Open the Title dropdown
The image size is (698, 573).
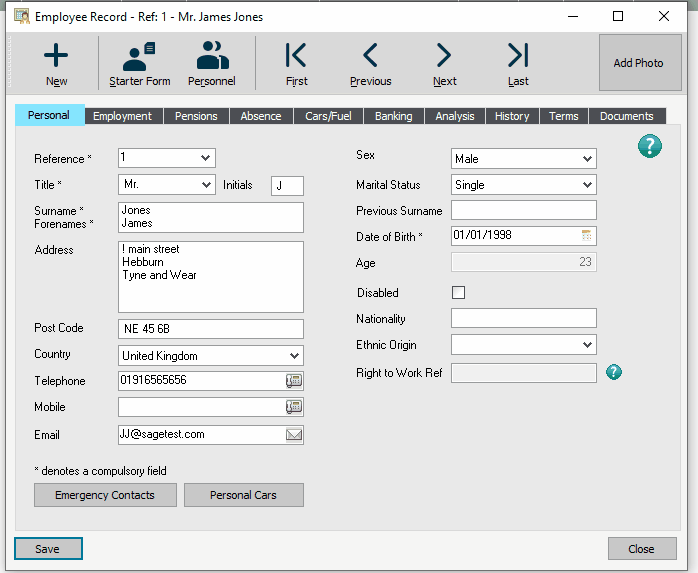coord(205,185)
